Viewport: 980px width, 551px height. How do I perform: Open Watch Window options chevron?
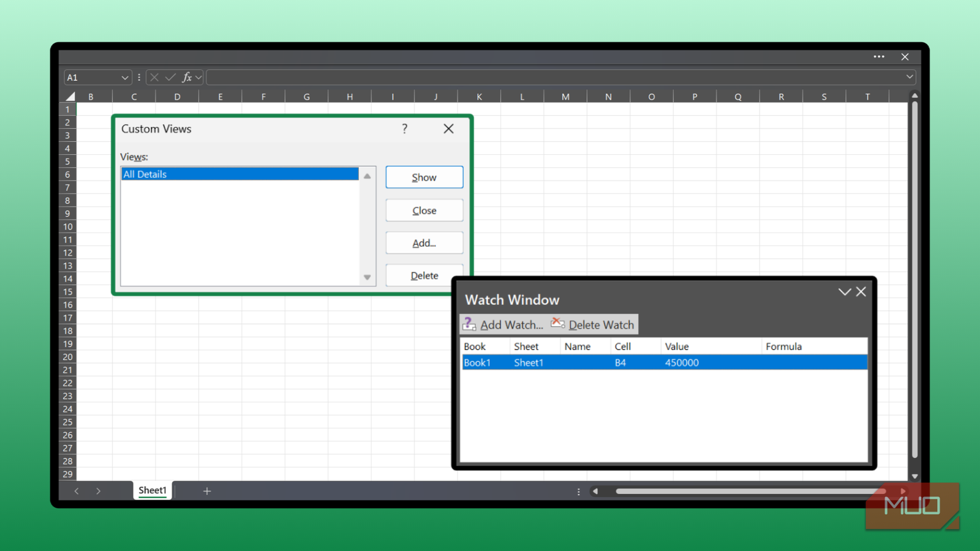[x=845, y=292]
